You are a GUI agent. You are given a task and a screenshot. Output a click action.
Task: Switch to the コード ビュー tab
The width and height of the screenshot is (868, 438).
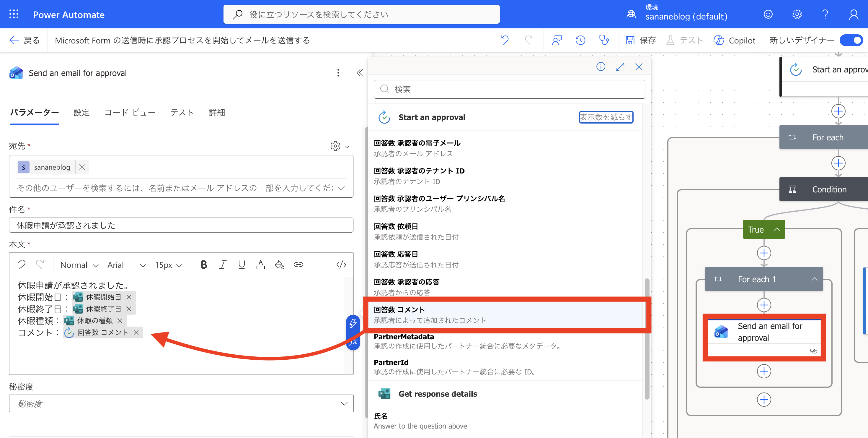tap(130, 113)
